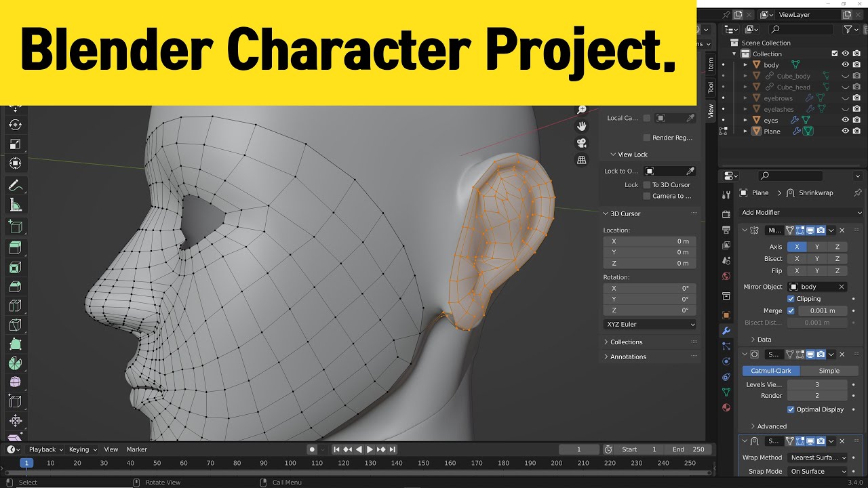Select the Rotate tool in the viewport toolbar

click(x=15, y=125)
